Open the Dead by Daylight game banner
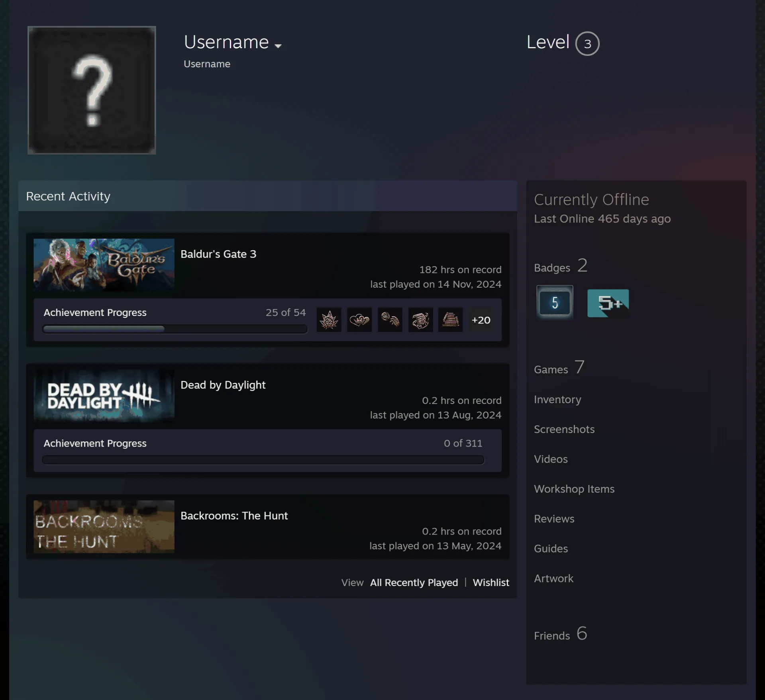765x700 pixels. coord(104,396)
